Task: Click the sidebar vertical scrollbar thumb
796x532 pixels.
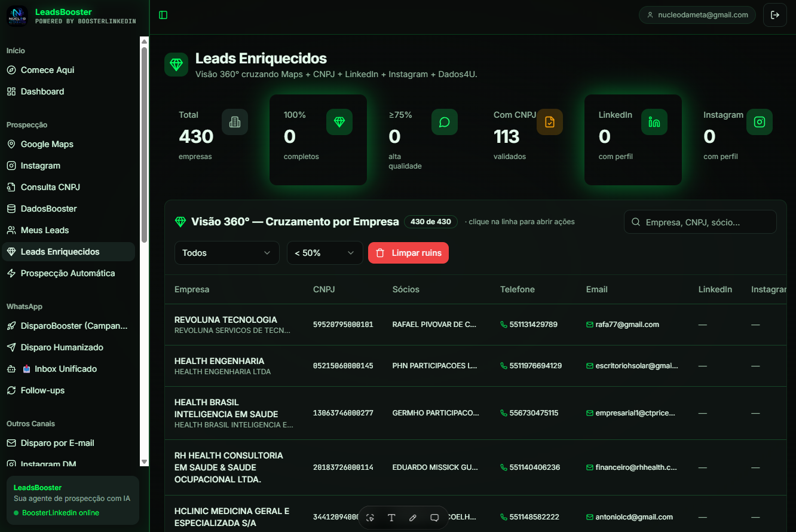Action: click(x=144, y=143)
